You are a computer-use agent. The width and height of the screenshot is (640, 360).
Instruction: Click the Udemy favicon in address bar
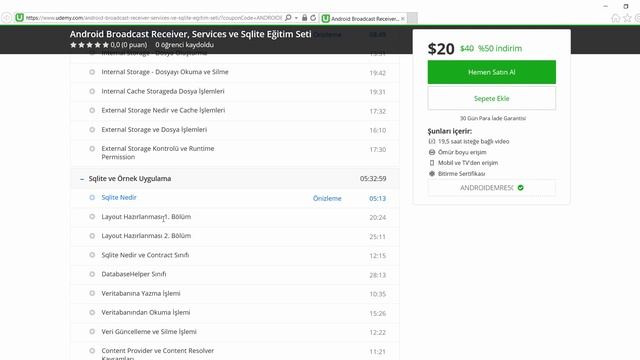(19, 18)
